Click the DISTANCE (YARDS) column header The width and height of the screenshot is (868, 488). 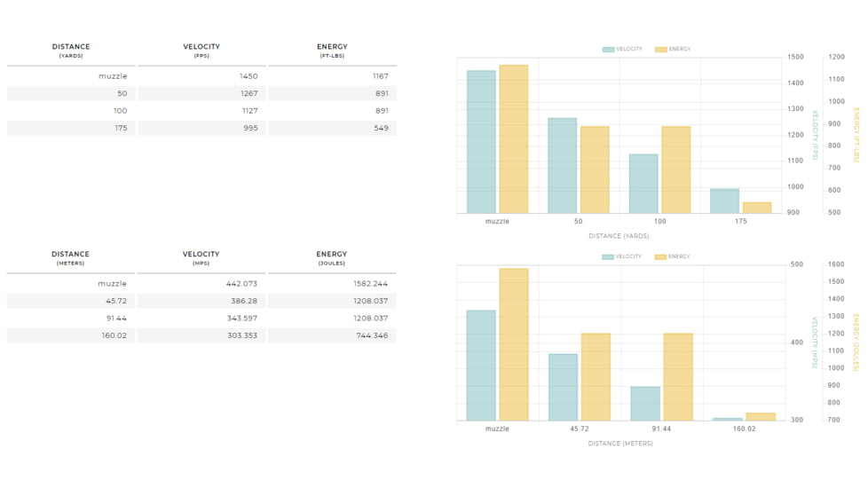71,51
